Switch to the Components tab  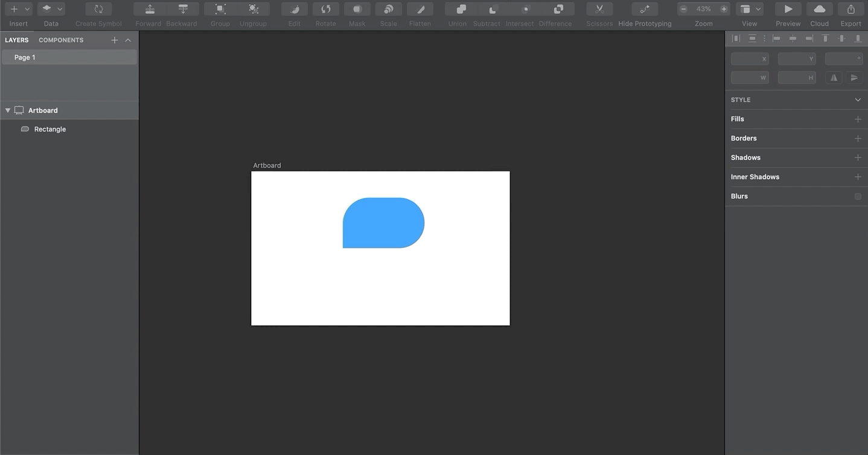[x=60, y=40]
